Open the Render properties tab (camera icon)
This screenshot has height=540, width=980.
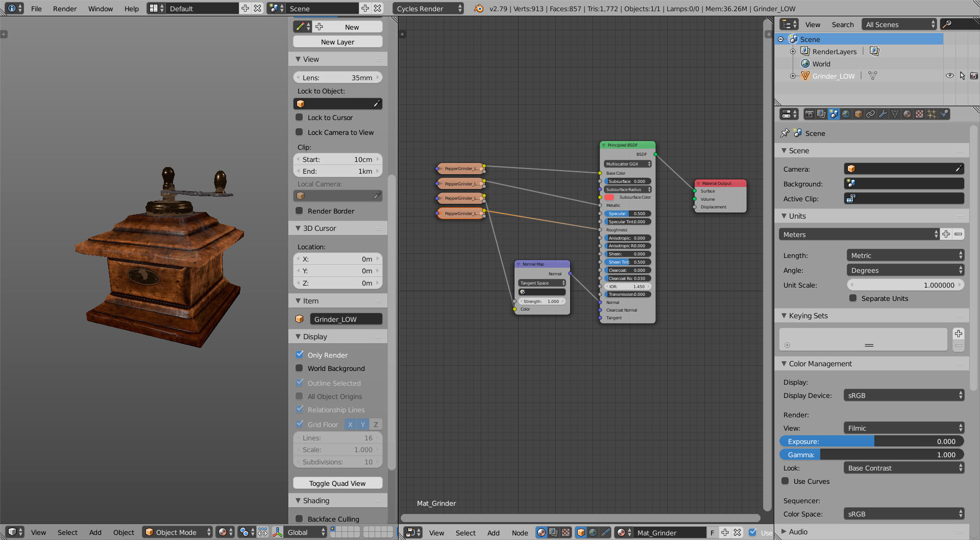pos(809,114)
